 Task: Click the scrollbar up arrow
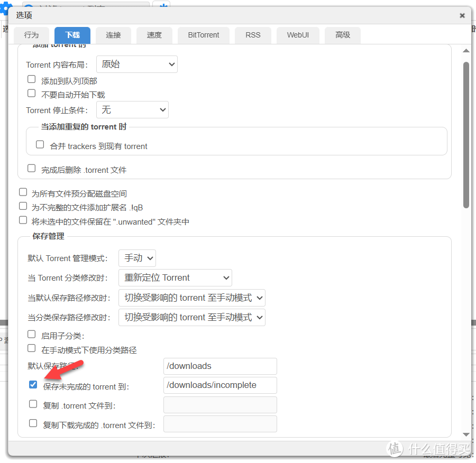466,51
